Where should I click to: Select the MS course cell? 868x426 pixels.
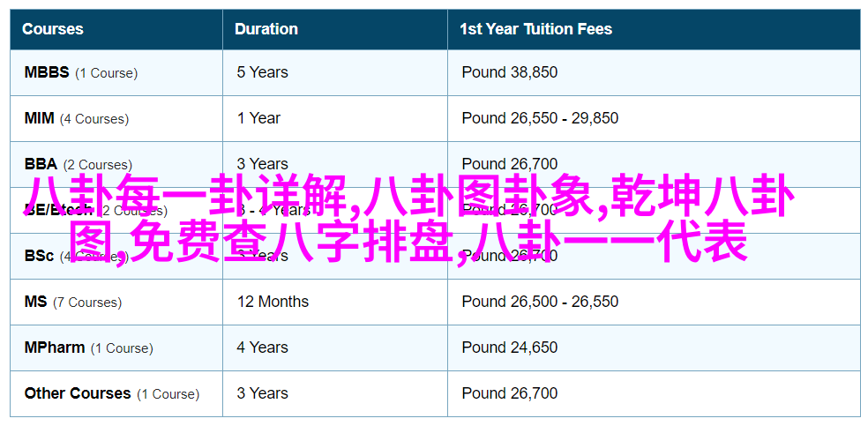point(116,302)
